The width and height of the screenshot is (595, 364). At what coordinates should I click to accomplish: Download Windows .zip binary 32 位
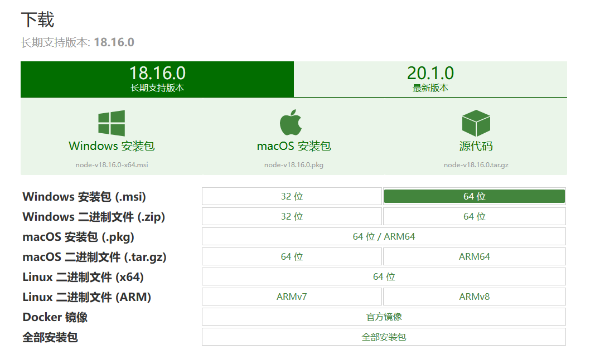[x=292, y=216]
